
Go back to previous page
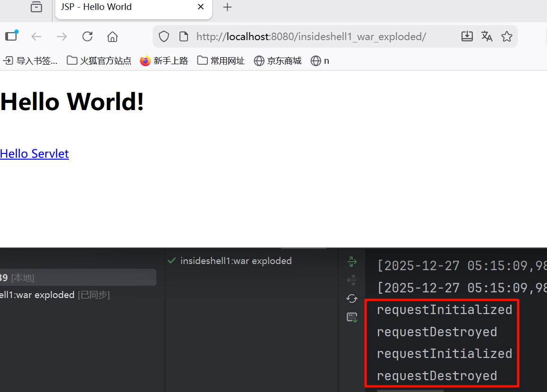click(x=36, y=36)
